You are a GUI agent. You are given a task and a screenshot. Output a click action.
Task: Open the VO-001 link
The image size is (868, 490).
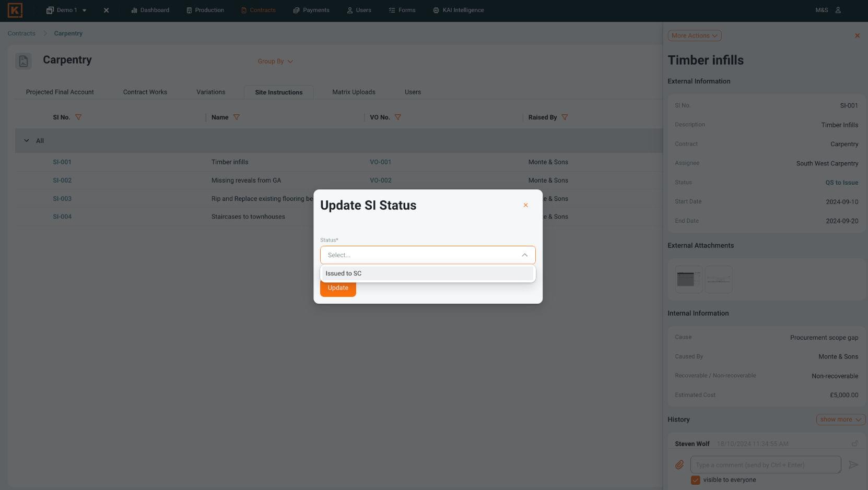(380, 162)
